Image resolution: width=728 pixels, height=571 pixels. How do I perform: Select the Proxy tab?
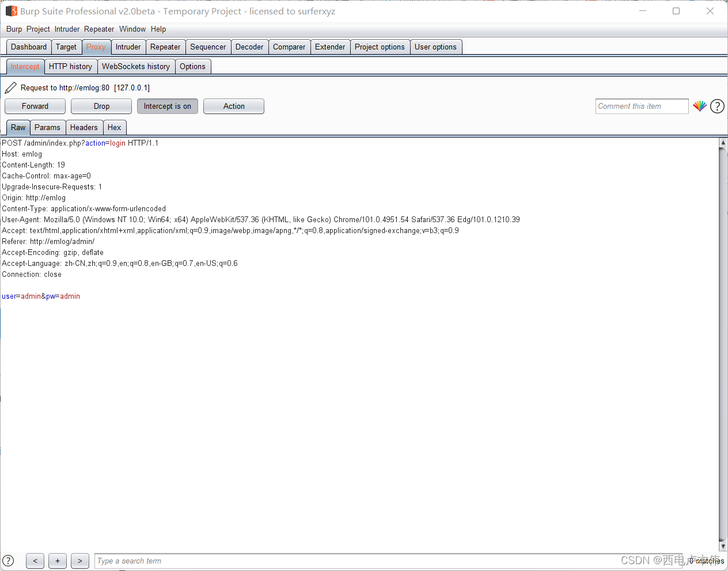96,47
